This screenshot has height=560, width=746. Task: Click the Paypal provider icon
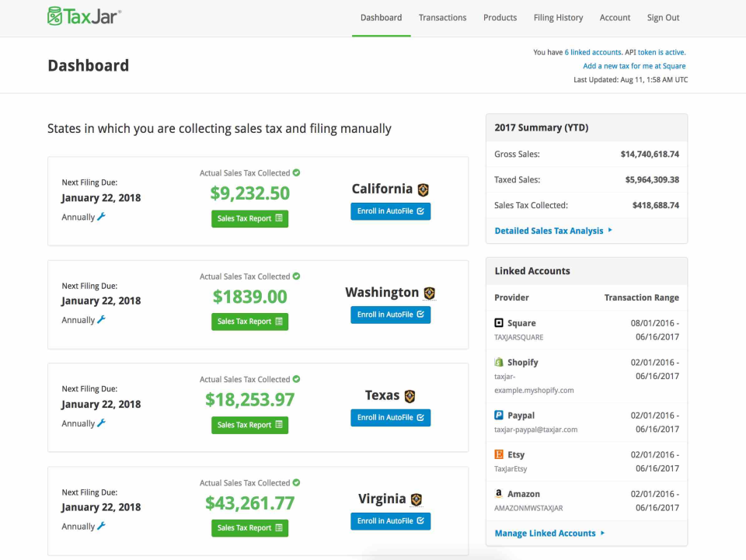499,415
